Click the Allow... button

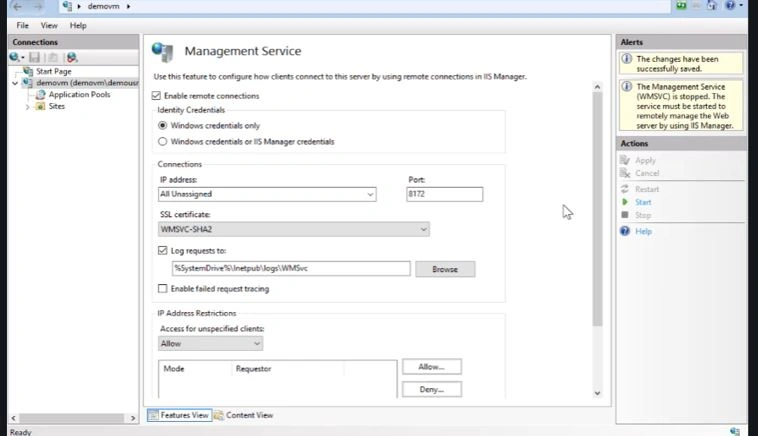click(x=432, y=367)
